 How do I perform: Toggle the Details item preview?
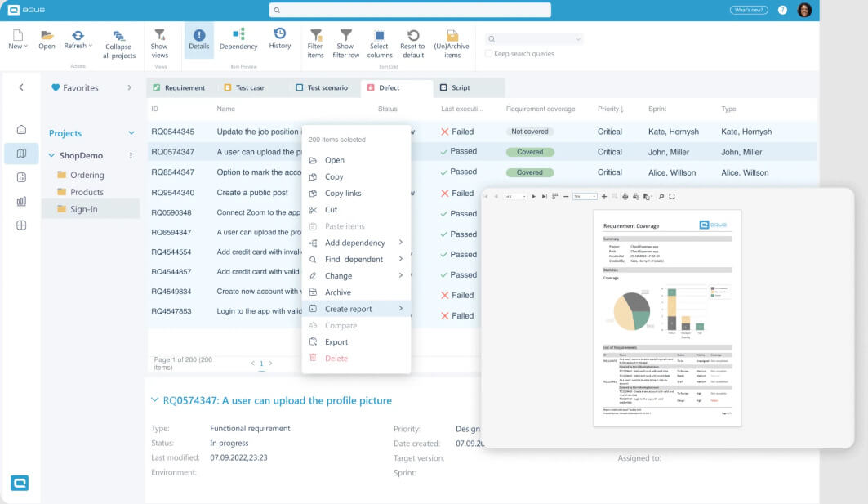tap(200, 41)
